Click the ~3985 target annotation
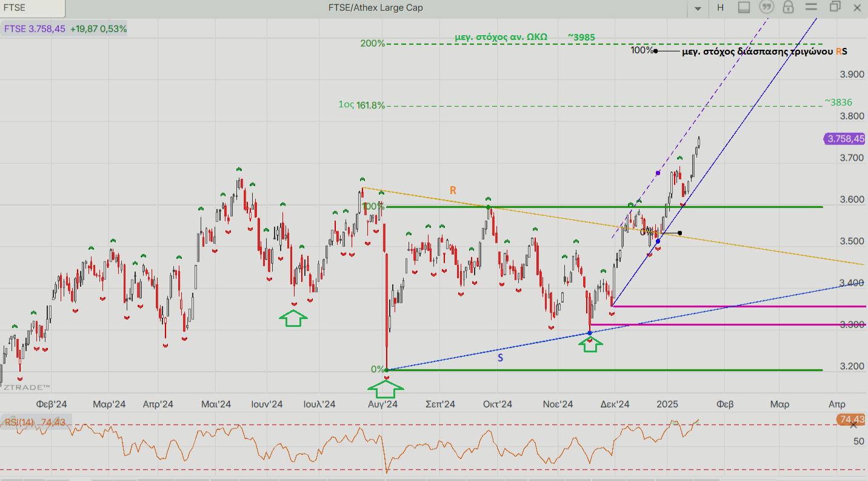The height and width of the screenshot is (481, 868). click(x=581, y=37)
